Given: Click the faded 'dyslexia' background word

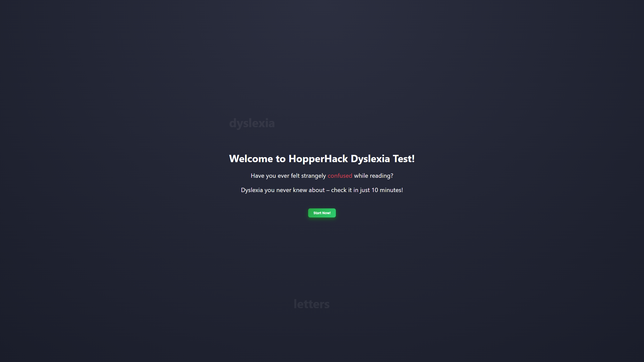Looking at the screenshot, I should tap(252, 123).
